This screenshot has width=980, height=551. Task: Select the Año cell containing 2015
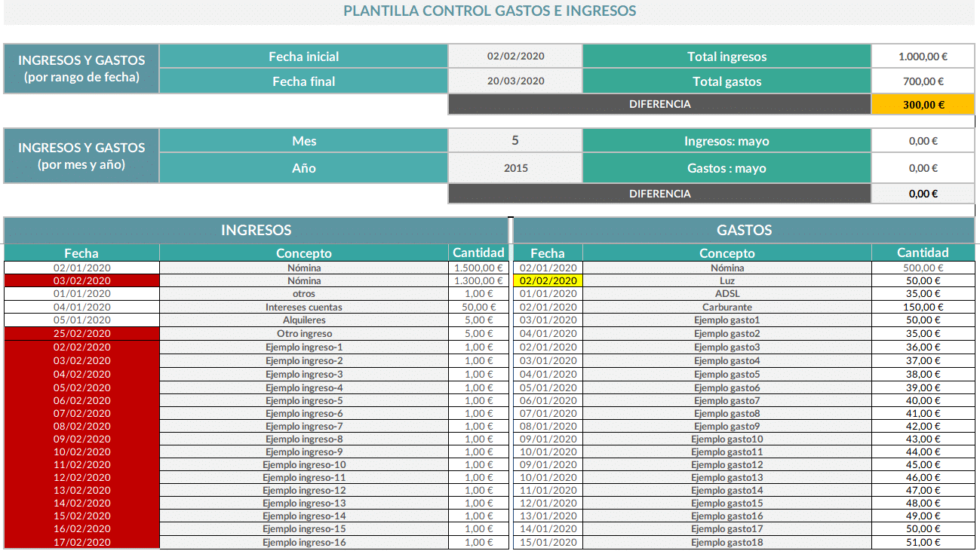(515, 167)
